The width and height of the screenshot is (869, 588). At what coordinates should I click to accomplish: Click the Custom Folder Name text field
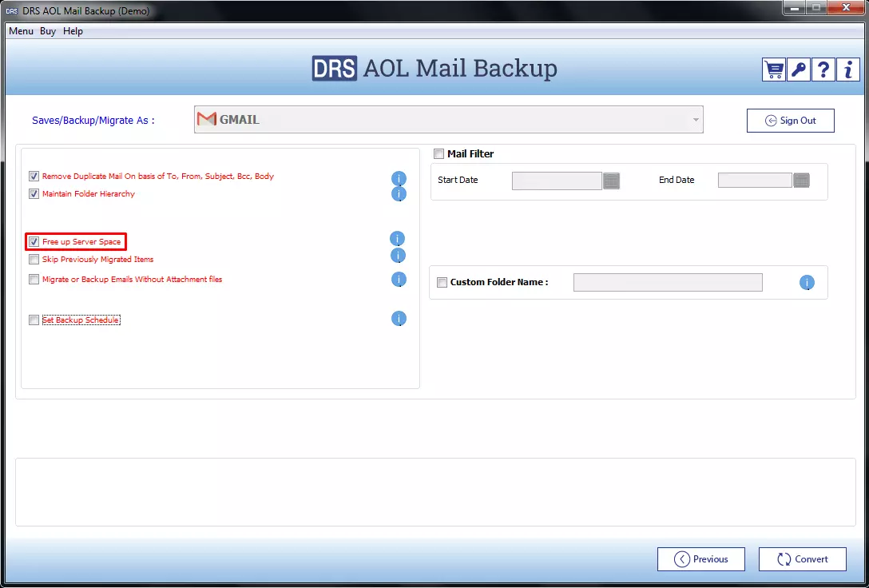point(668,283)
